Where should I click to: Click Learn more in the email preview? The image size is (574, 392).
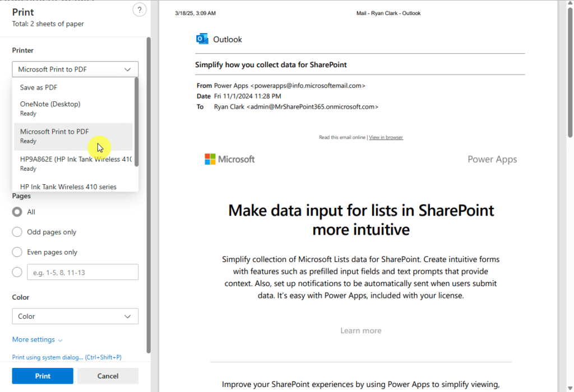[x=360, y=330]
